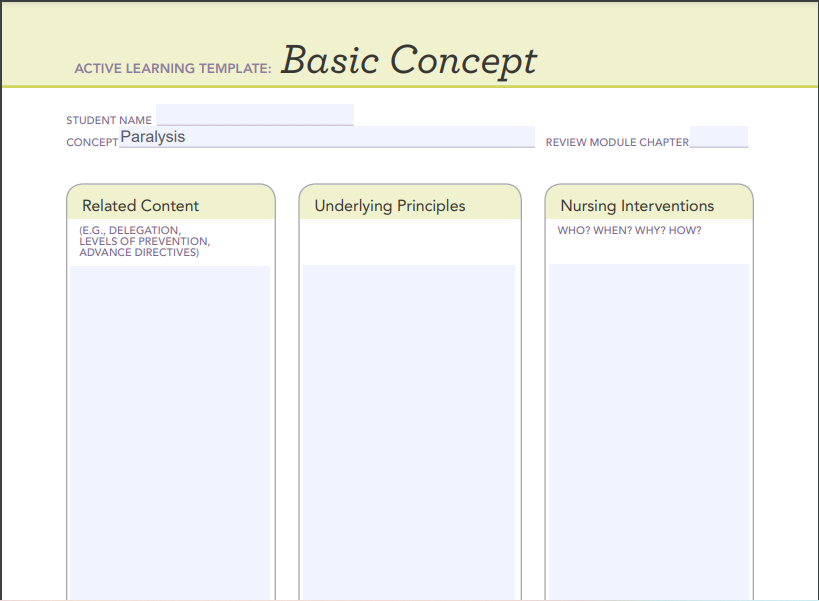Click the Levels of Prevention hint text
Image resolution: width=819 pixels, height=601 pixels.
click(x=145, y=241)
